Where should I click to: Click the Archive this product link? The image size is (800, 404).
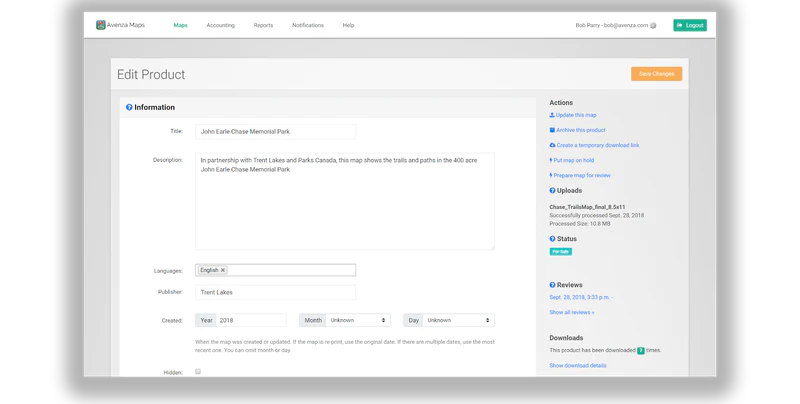point(581,130)
